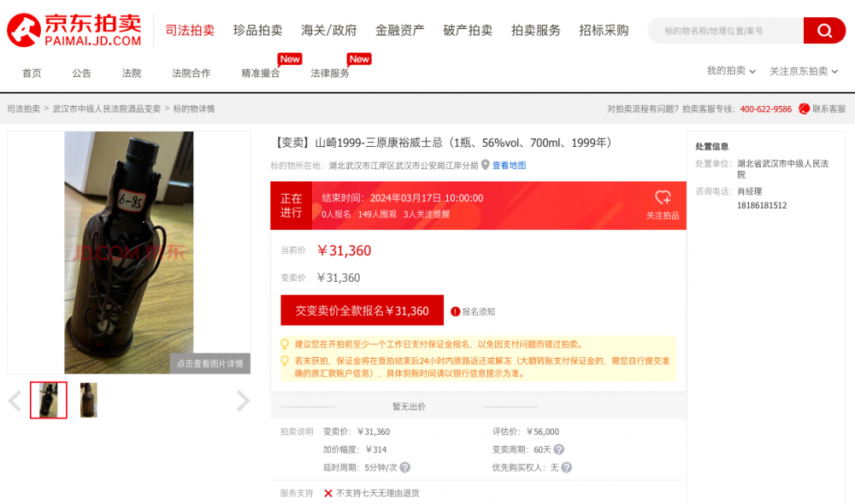
Task: Click the 加价幅度 ¥314 value
Action: click(x=376, y=449)
